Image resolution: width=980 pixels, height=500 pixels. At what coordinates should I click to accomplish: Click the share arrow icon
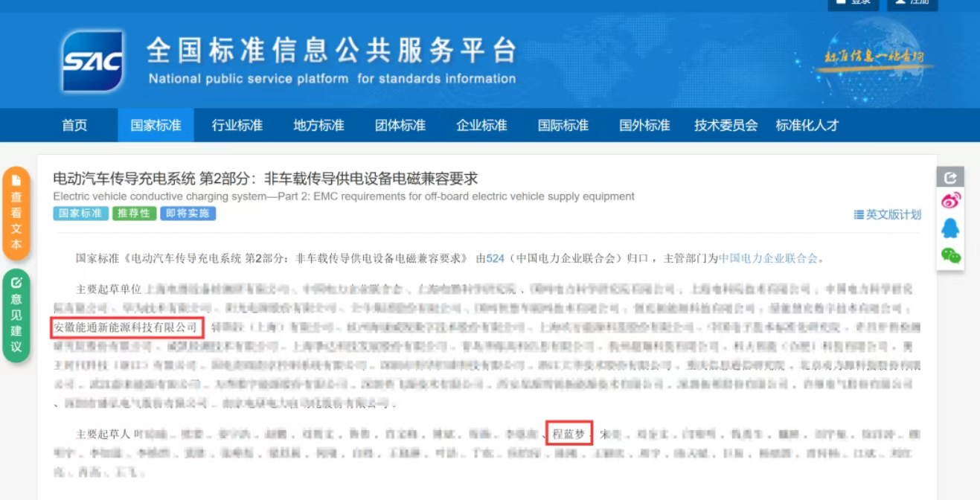tap(950, 177)
